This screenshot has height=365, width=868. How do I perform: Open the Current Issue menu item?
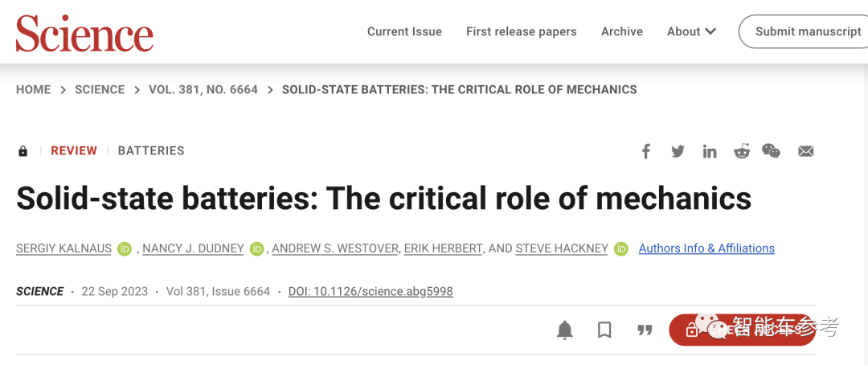[x=404, y=31]
